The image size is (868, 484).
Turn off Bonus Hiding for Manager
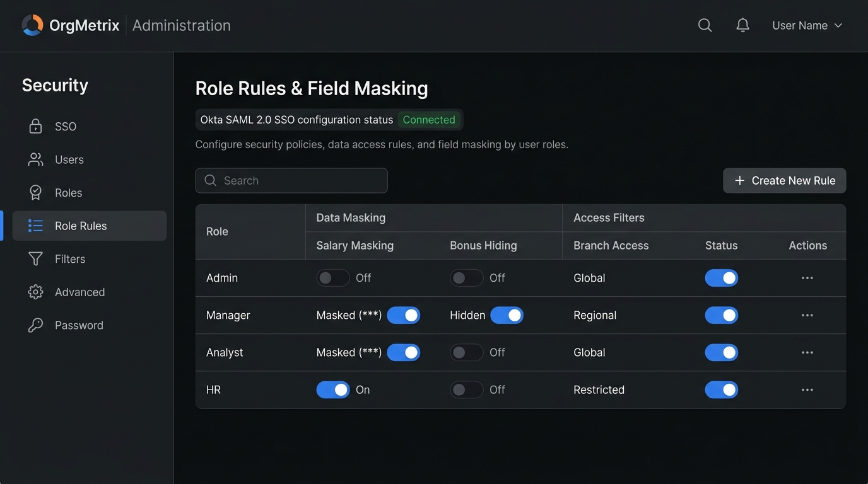click(507, 315)
